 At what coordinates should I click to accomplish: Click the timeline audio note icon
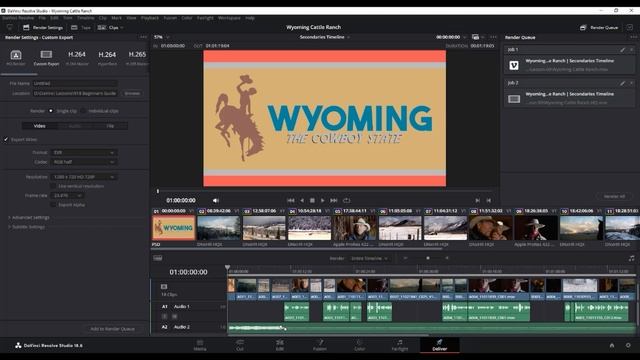[x=631, y=258]
